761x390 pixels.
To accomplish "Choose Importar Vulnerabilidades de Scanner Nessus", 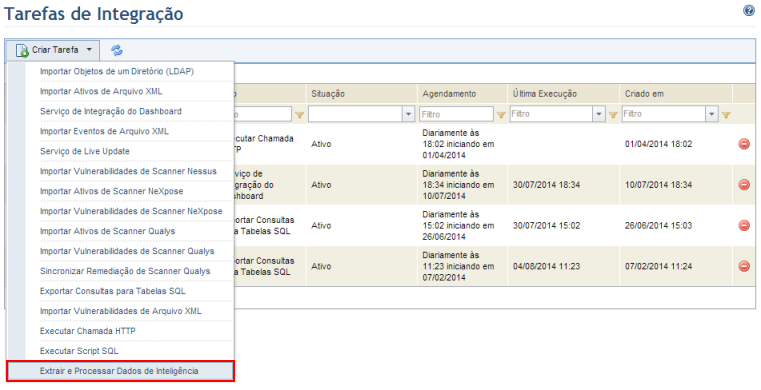I will pos(128,171).
